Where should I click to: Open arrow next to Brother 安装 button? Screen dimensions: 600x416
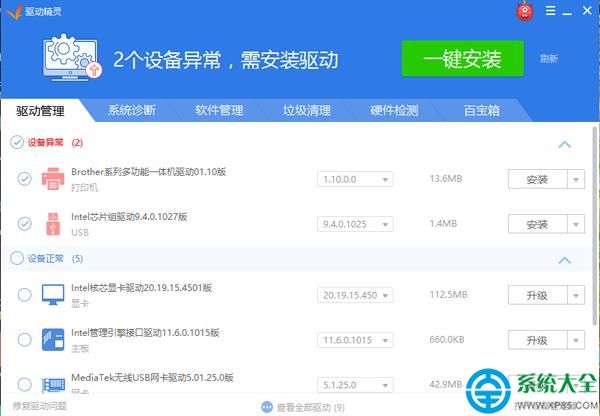pos(576,179)
